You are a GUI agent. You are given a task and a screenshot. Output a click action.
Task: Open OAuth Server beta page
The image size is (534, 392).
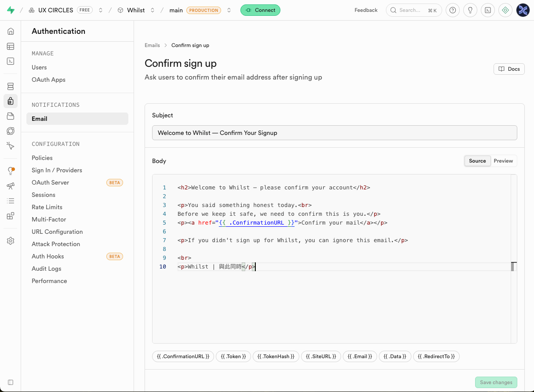pyautogui.click(x=77, y=182)
